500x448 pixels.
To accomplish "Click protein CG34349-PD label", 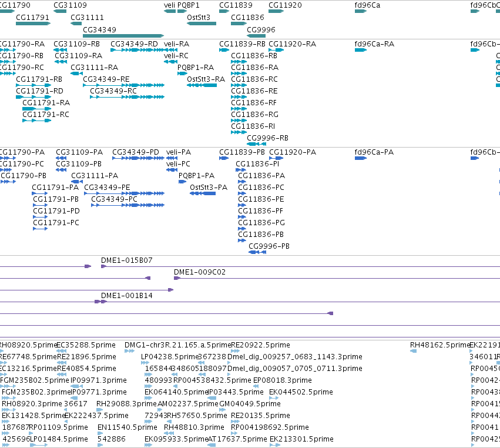I will pyautogui.click(x=136, y=152).
